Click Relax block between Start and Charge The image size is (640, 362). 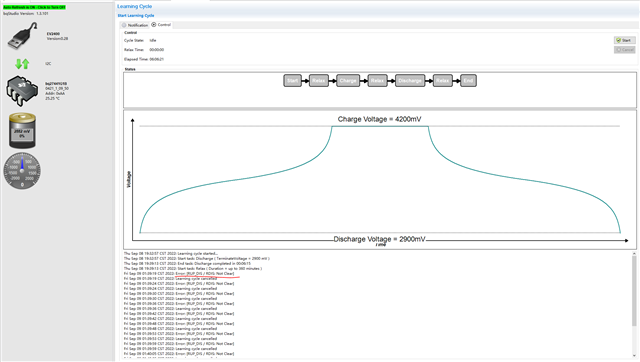pyautogui.click(x=319, y=80)
